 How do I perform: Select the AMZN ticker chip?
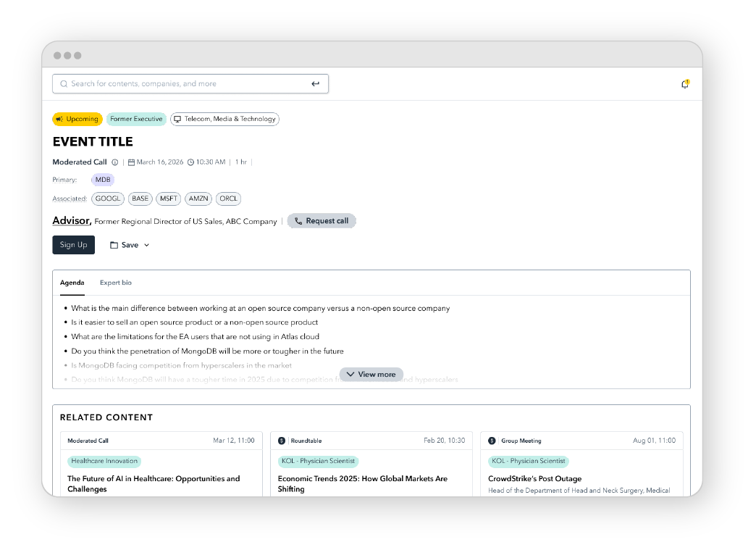point(198,199)
